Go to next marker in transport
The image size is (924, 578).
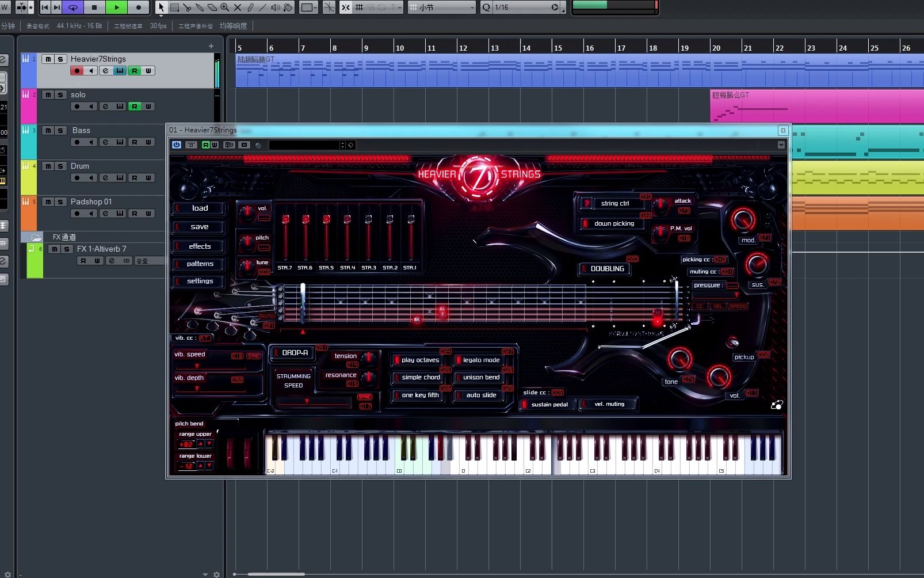click(56, 7)
